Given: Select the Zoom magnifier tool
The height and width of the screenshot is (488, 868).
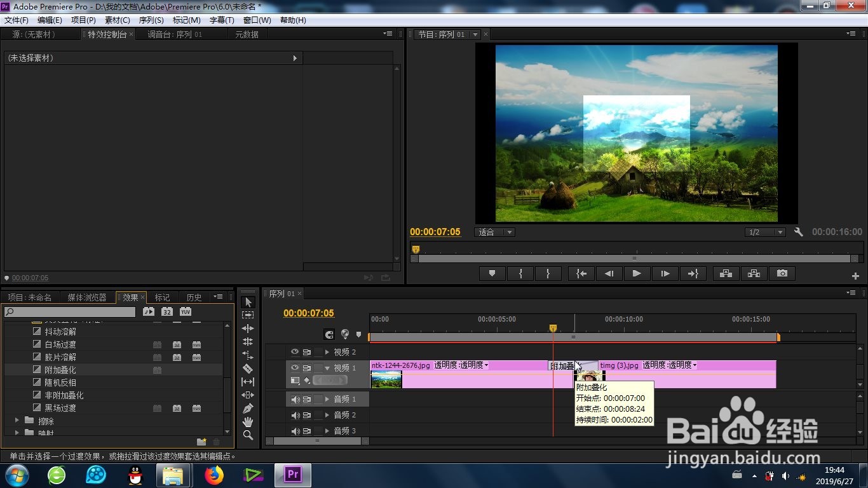Looking at the screenshot, I should [248, 435].
